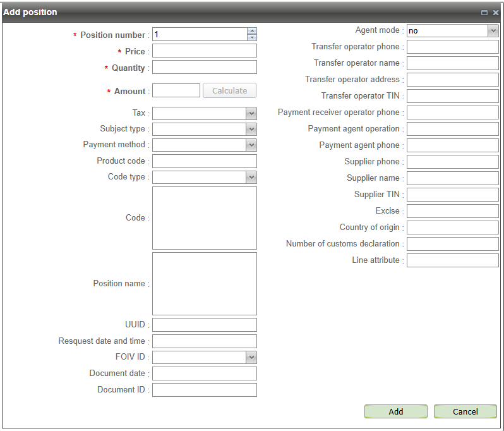This screenshot has height=431, width=504.
Task: Click the Add button
Action: (x=396, y=411)
